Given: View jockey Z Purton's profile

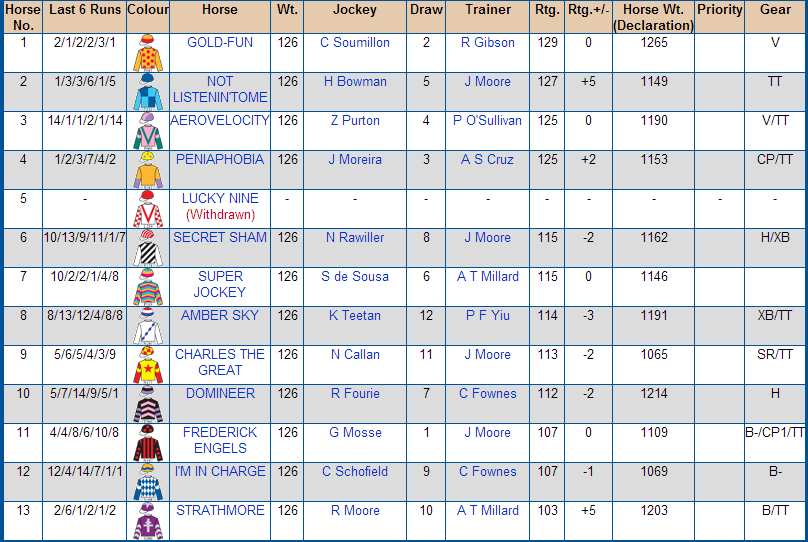Looking at the screenshot, I should (x=355, y=120).
